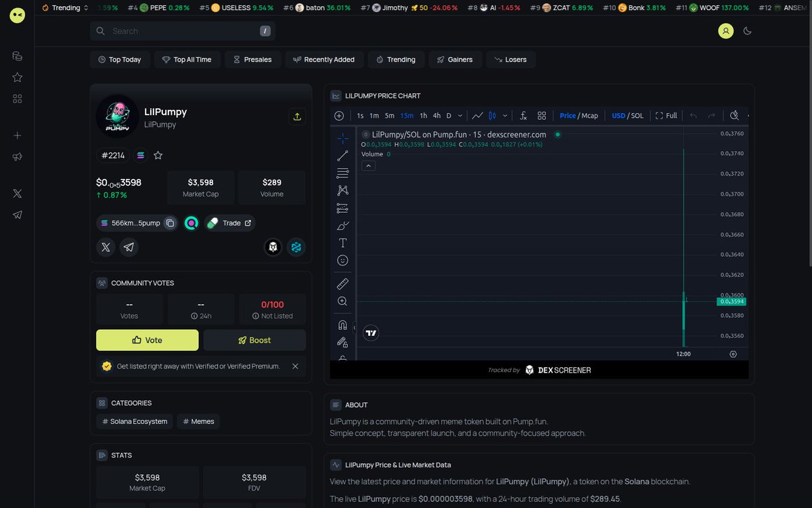Open the emoji sticker tool in chart

pyautogui.click(x=342, y=261)
